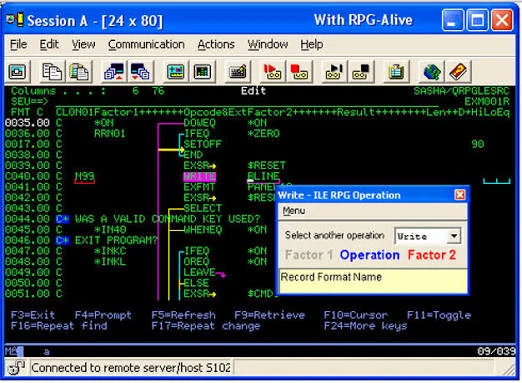Click the dark display setup icon
Viewport: 522px width, 383px height.
coord(202,71)
